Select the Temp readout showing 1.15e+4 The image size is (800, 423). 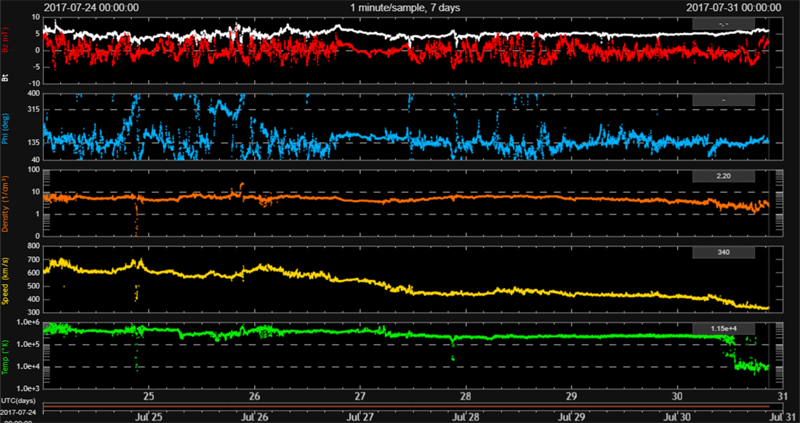point(725,327)
